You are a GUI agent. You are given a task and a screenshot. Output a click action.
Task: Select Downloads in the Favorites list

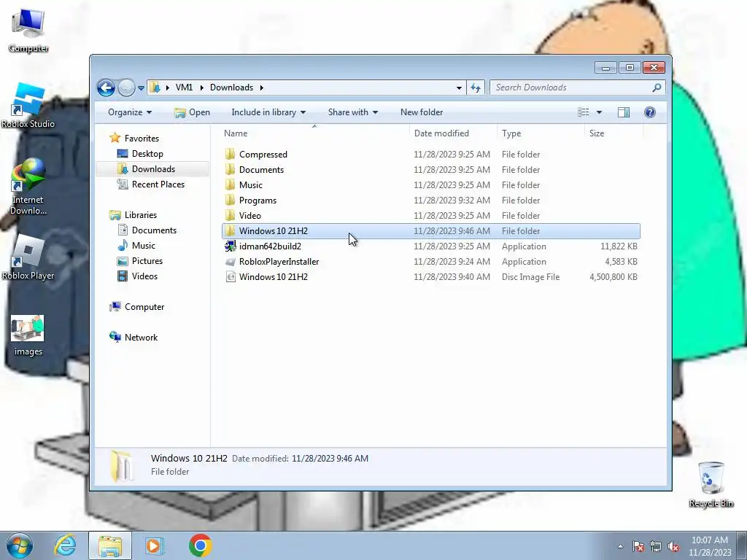pyautogui.click(x=153, y=169)
